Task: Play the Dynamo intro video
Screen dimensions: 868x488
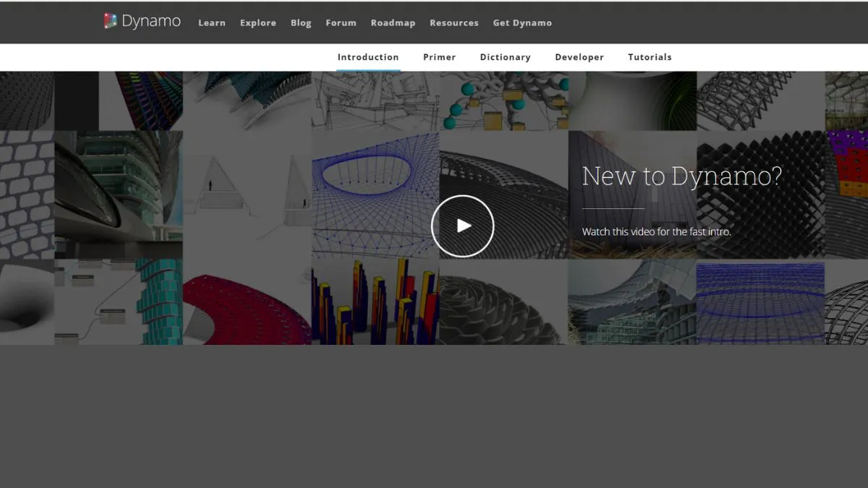Action: (x=462, y=226)
